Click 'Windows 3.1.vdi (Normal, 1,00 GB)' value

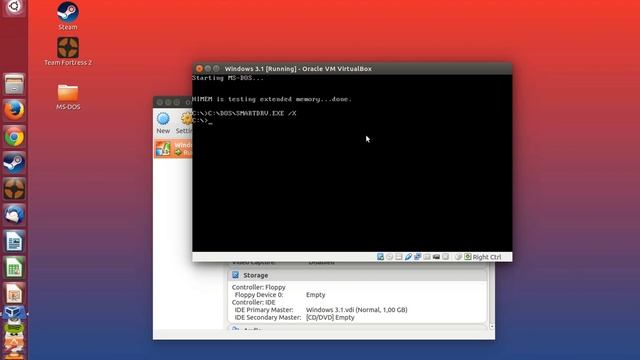point(357,310)
